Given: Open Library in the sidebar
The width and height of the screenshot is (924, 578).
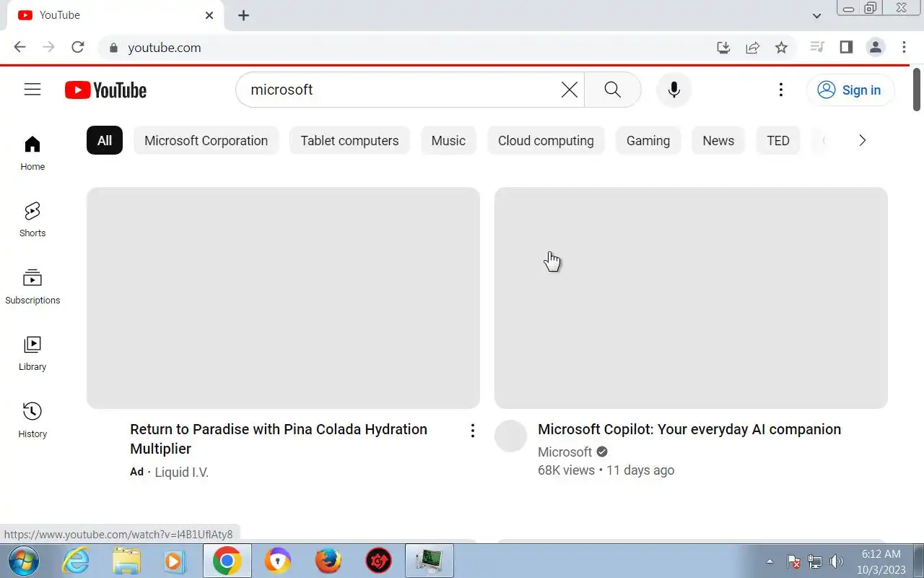Looking at the screenshot, I should click(x=32, y=353).
